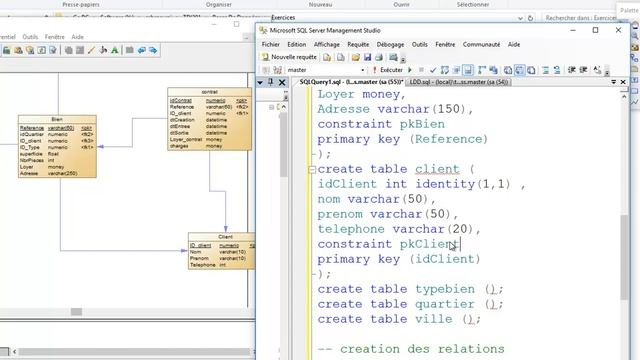Open the Requête menu
The height and width of the screenshot is (360, 640).
358,44
